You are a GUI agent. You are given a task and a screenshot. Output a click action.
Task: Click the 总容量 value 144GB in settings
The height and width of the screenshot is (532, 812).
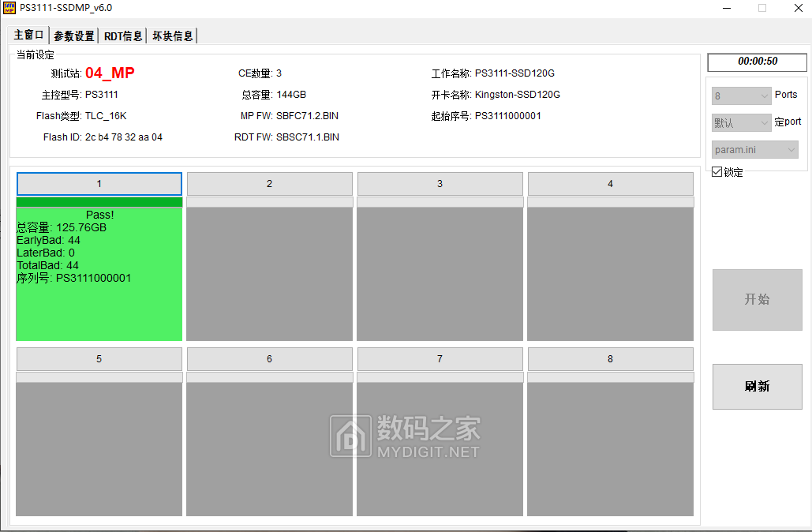click(291, 95)
